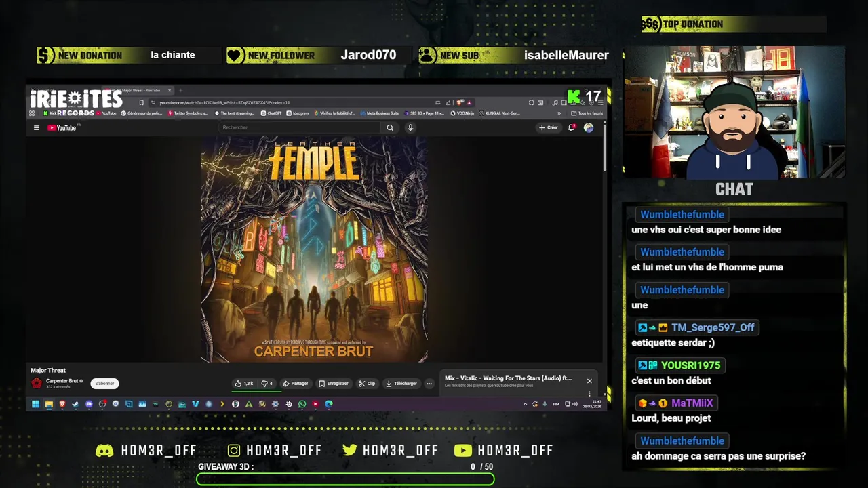This screenshot has height=488, width=868.
Task: Subscribe with the S'abonner button
Action: pos(104,384)
